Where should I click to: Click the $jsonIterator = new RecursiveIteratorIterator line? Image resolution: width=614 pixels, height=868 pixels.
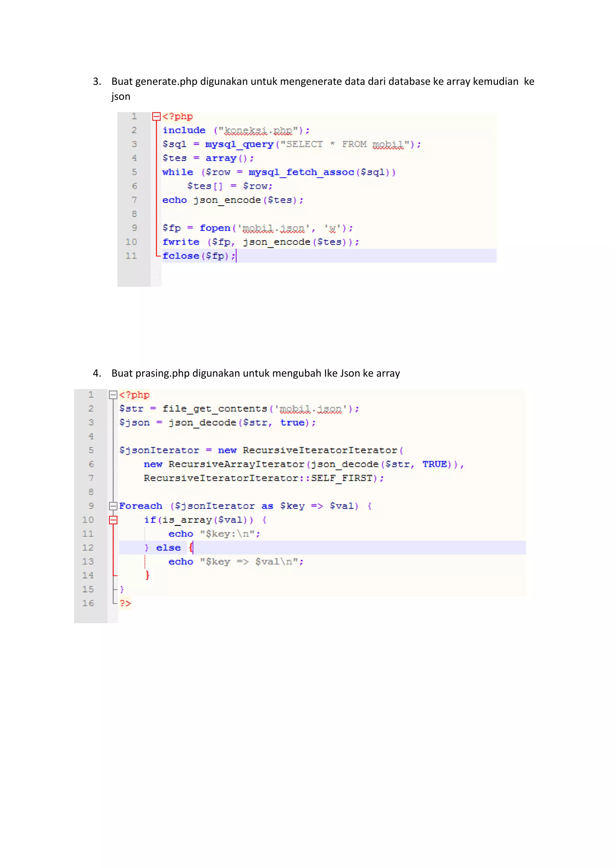261,450
